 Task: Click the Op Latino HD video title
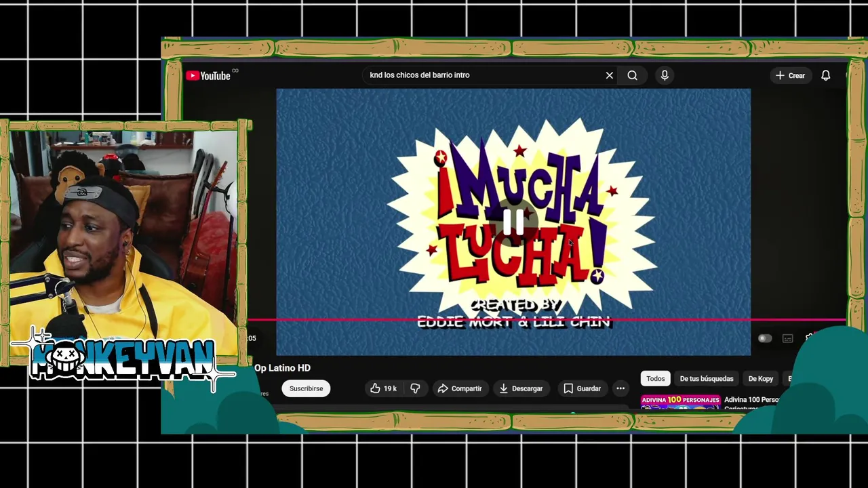(282, 368)
